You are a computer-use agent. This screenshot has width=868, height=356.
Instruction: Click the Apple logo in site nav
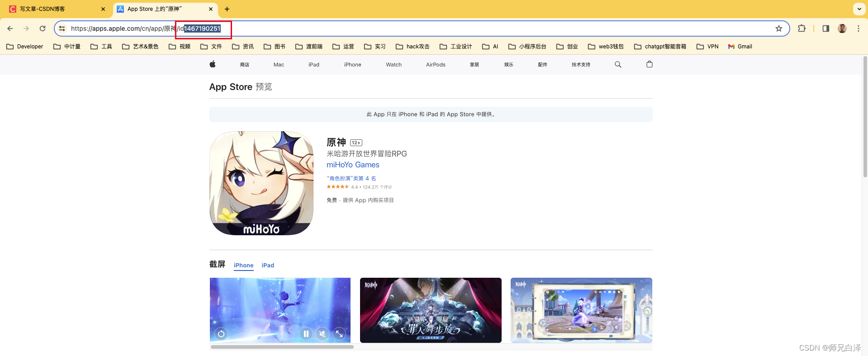213,64
